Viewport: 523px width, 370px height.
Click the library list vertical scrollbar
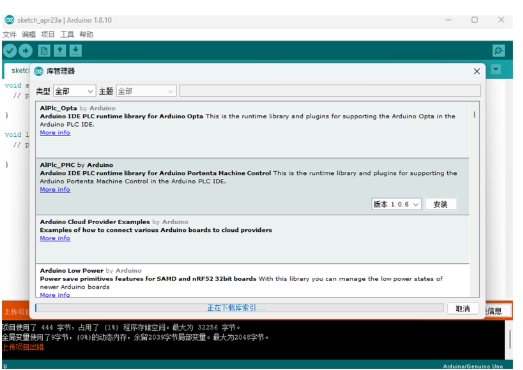474,200
